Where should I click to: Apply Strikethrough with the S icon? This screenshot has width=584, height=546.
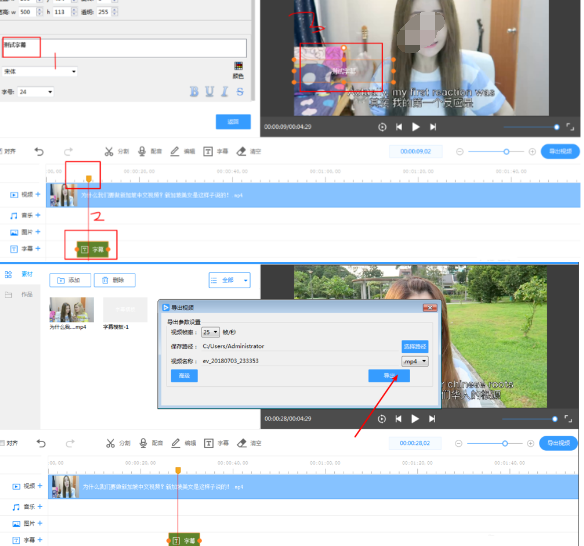pos(240,91)
